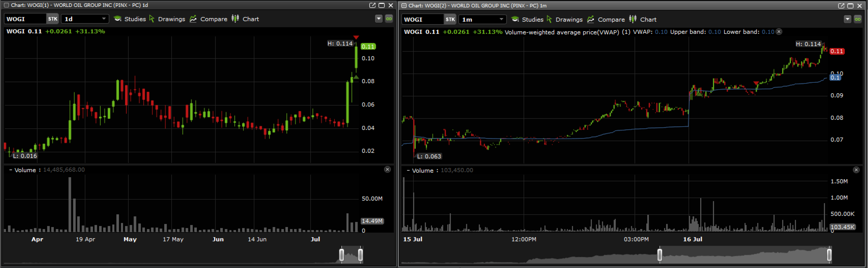
Task: Toggle green link icon on left chart
Action: point(389,19)
